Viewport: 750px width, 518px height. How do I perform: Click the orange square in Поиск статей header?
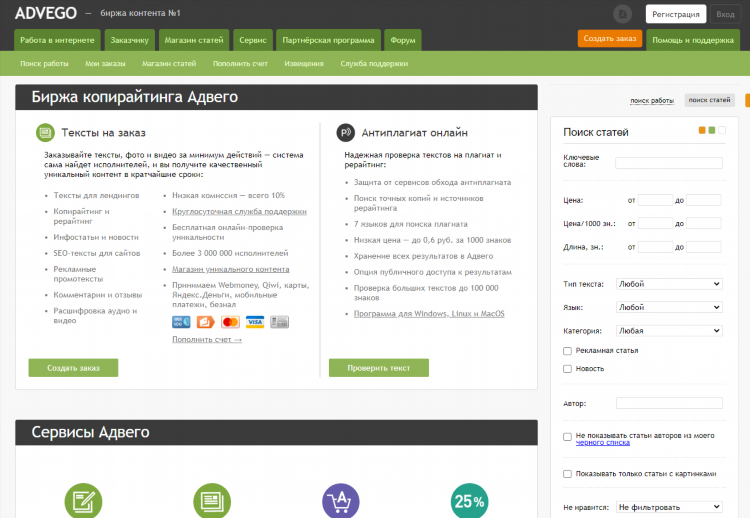pyautogui.click(x=702, y=130)
